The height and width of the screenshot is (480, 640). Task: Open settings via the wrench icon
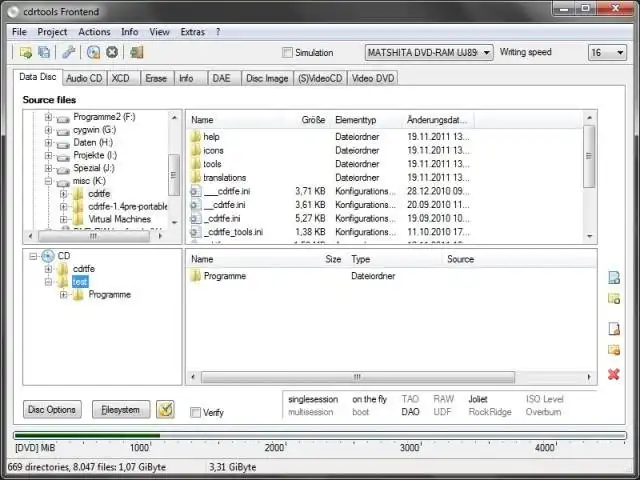click(69, 52)
